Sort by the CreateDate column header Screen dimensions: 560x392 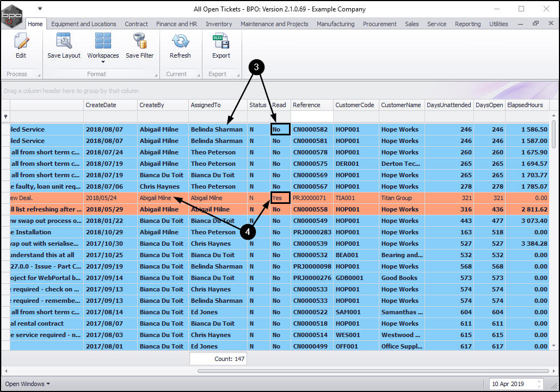point(101,105)
